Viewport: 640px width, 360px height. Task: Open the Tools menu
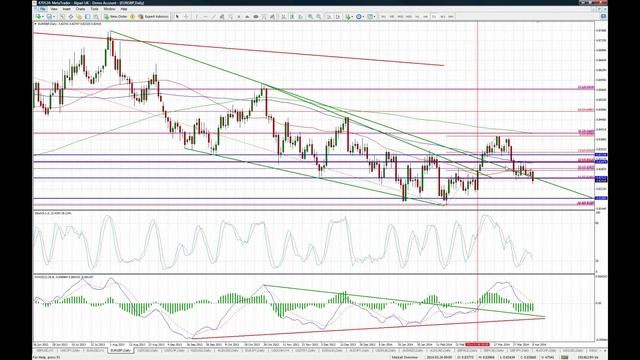[94, 9]
